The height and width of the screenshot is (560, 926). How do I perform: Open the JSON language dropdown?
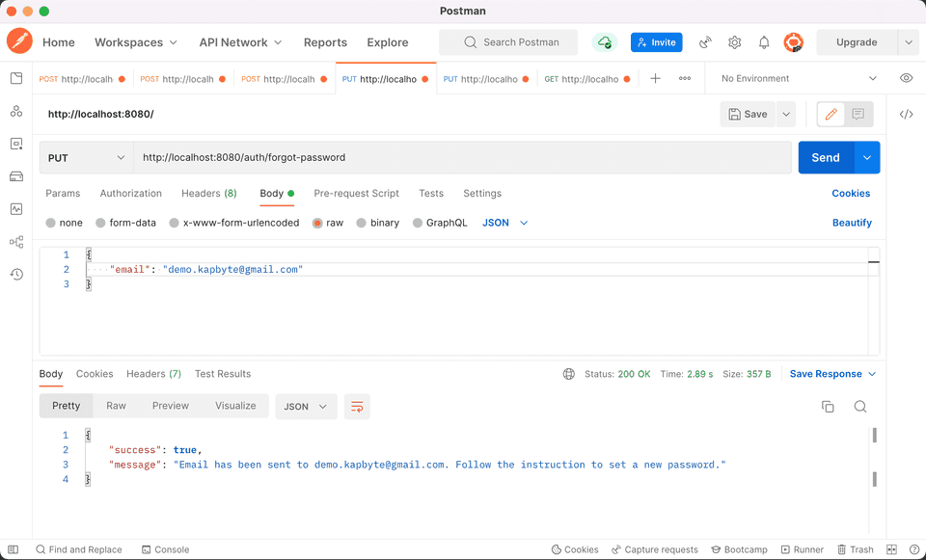click(502, 223)
